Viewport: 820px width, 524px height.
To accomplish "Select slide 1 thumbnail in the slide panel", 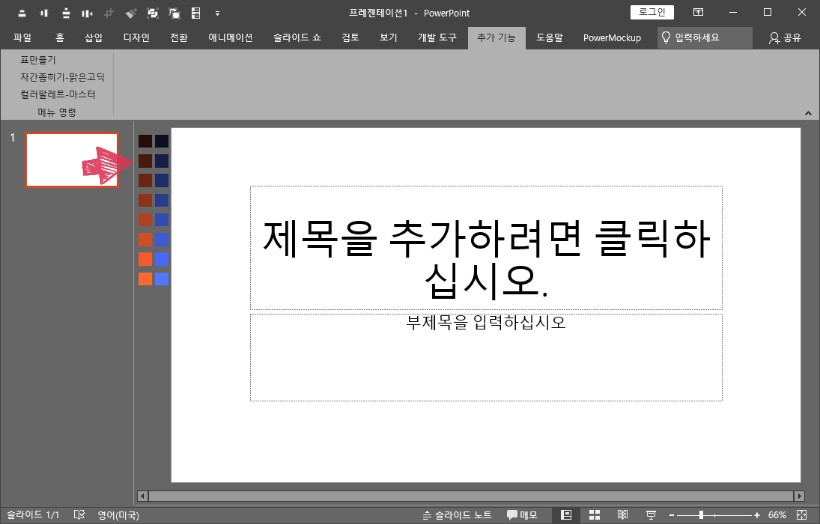I will (72, 160).
